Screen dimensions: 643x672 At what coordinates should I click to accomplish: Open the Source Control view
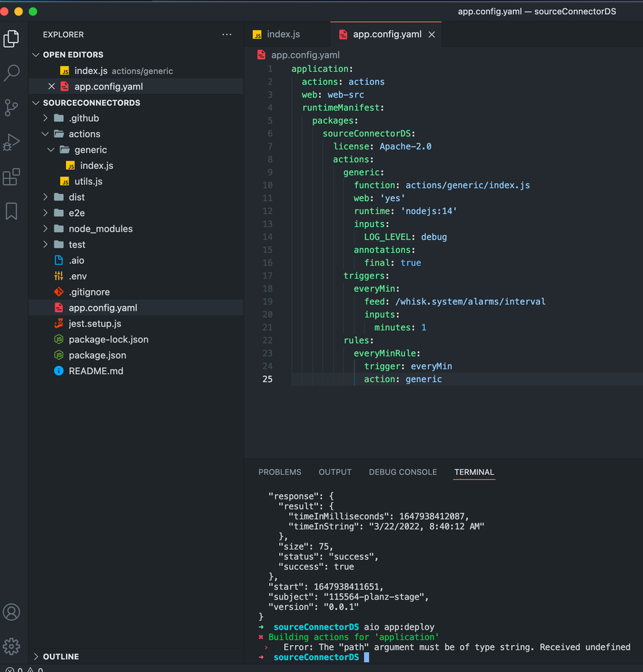point(11,108)
